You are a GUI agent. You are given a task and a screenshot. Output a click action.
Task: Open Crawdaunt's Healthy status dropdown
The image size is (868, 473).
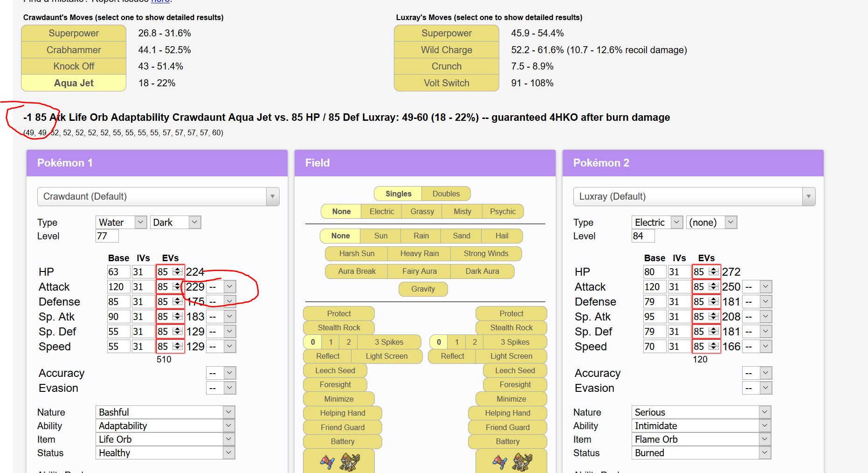pos(165,453)
